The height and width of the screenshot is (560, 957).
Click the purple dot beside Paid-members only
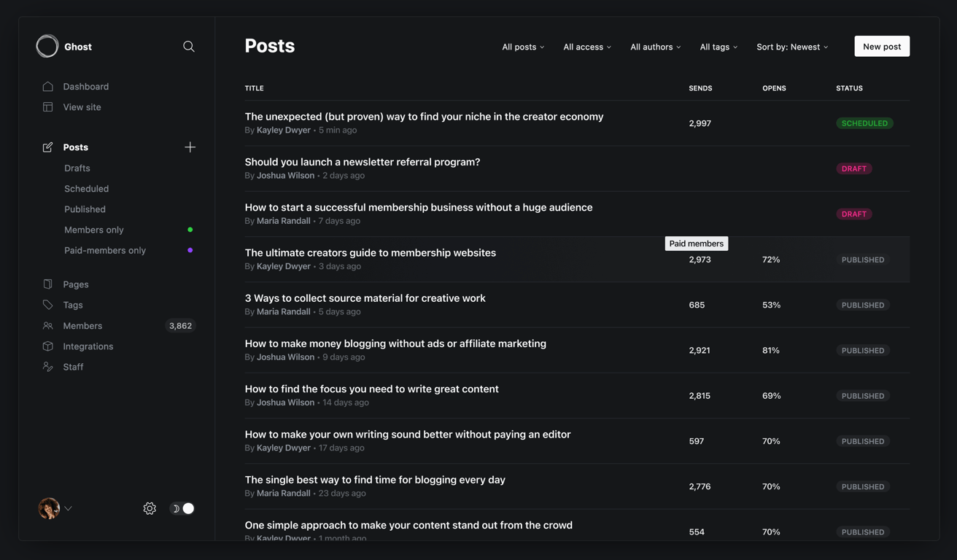[190, 250]
